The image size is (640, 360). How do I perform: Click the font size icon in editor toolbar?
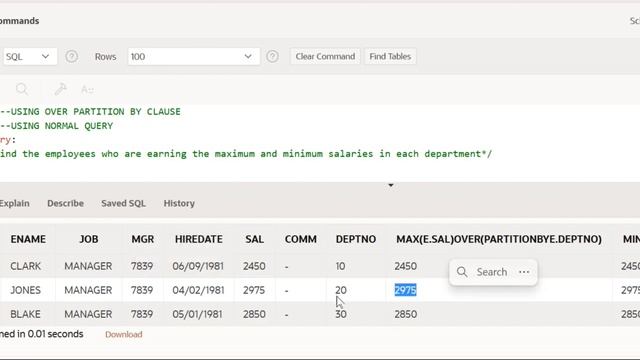[x=87, y=89]
